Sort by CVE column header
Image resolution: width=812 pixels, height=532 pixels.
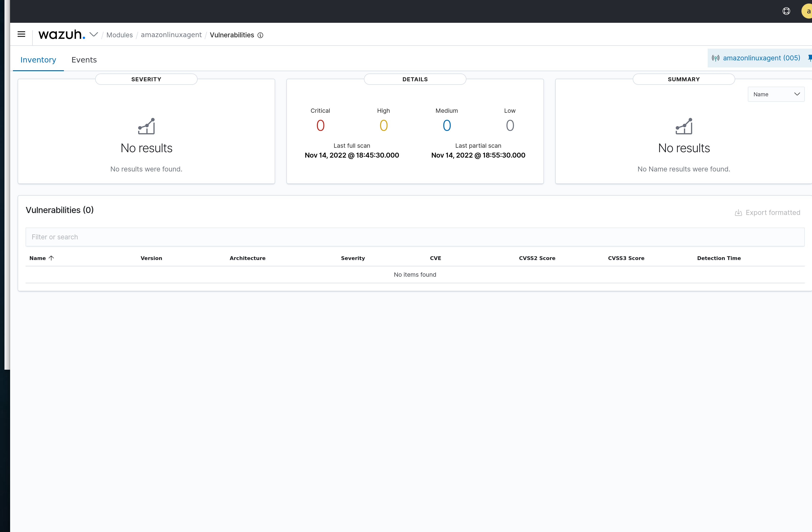point(435,258)
